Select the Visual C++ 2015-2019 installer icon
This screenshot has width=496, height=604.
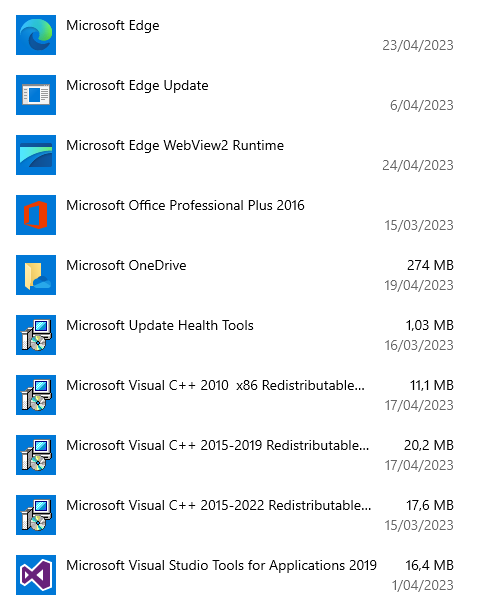36,455
